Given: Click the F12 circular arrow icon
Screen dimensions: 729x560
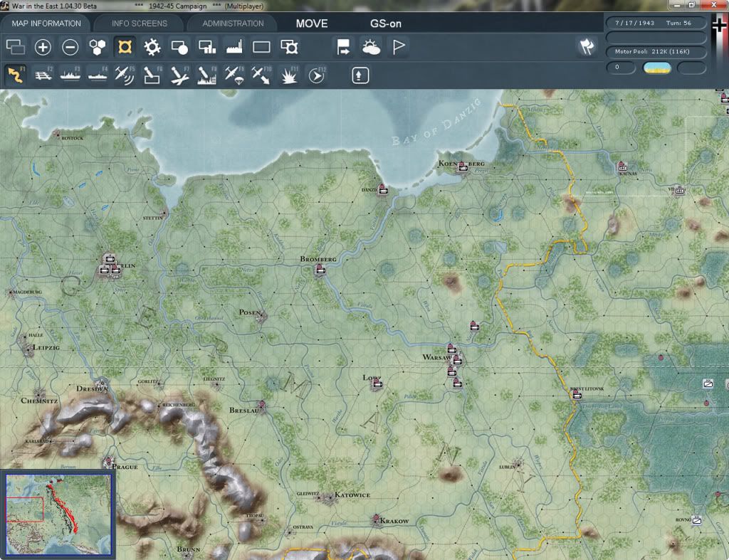Looking at the screenshot, I should 317,75.
